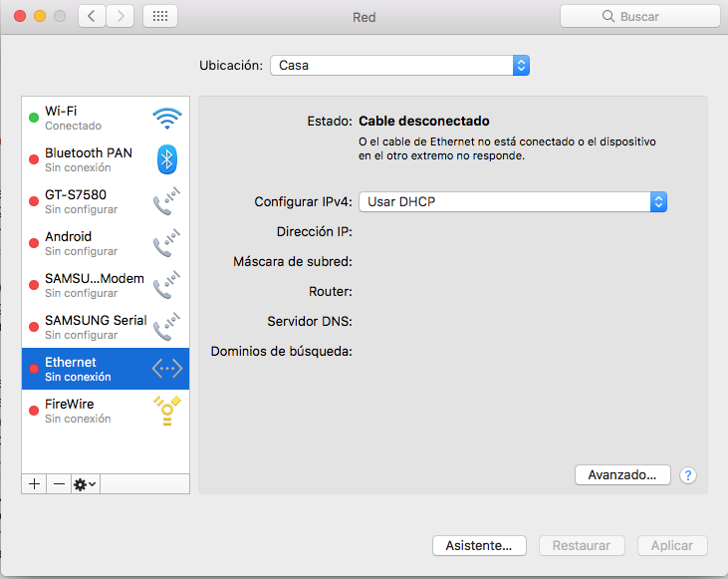Click the Aplicar button
This screenshot has height=579, width=728.
pyautogui.click(x=671, y=545)
